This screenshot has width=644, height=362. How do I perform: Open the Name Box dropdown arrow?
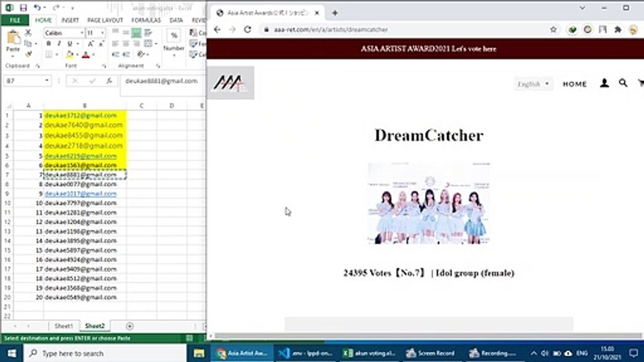(47, 80)
